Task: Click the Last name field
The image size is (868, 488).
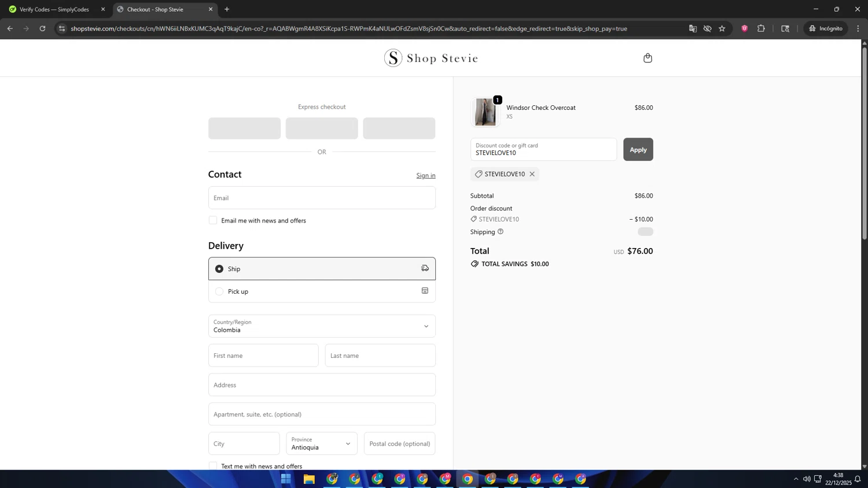Action: pos(380,356)
